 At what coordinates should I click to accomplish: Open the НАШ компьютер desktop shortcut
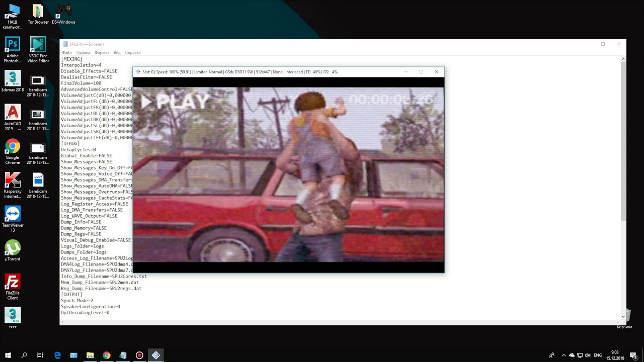pyautogui.click(x=12, y=17)
